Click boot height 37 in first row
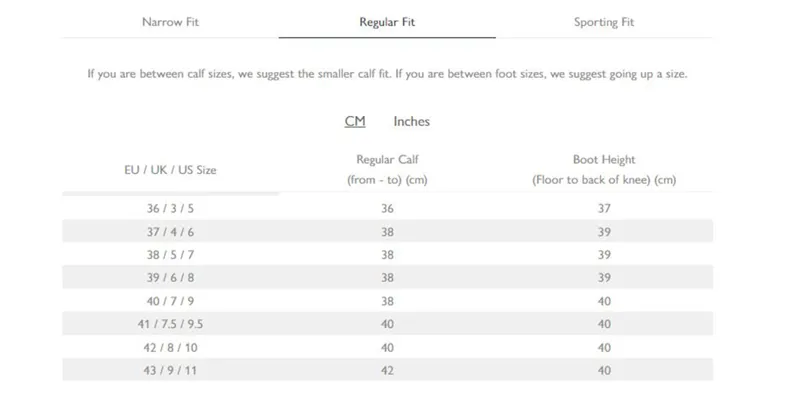 pyautogui.click(x=604, y=208)
